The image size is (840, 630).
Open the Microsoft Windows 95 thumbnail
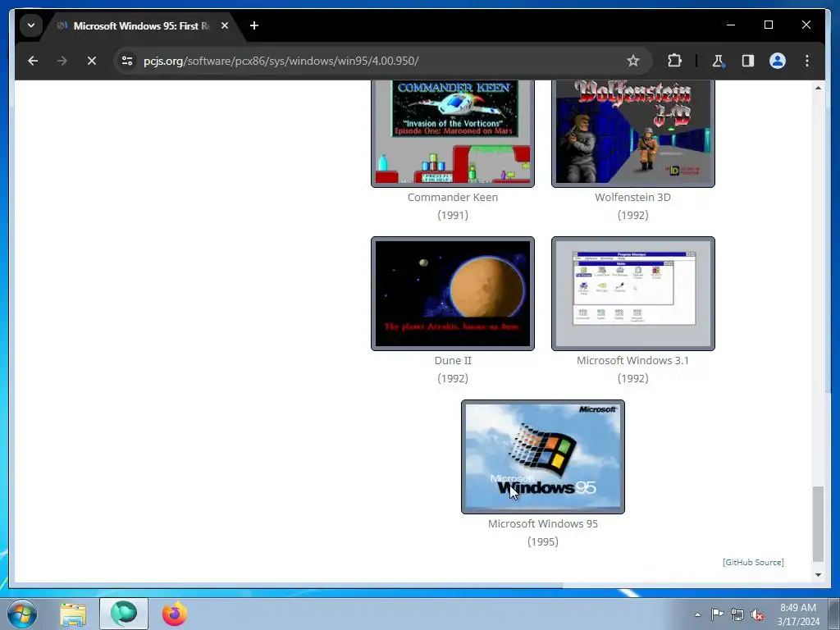(x=543, y=456)
